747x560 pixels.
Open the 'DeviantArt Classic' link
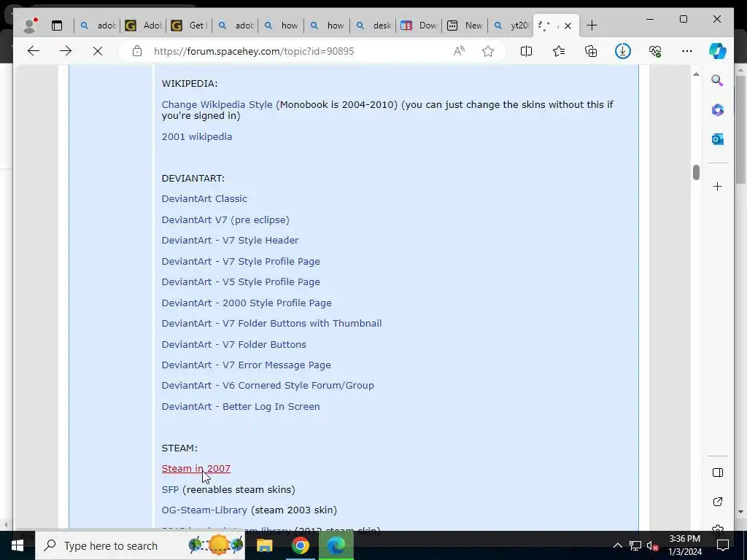click(204, 198)
